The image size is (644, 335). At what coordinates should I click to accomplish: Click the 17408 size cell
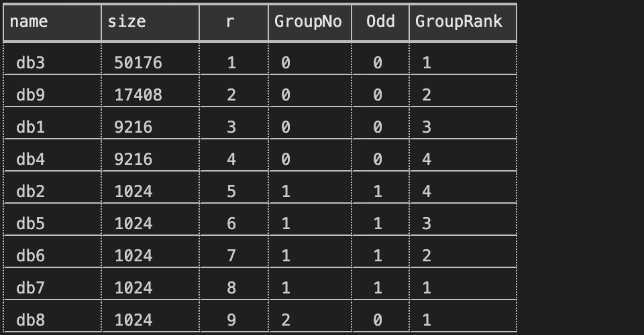point(150,91)
